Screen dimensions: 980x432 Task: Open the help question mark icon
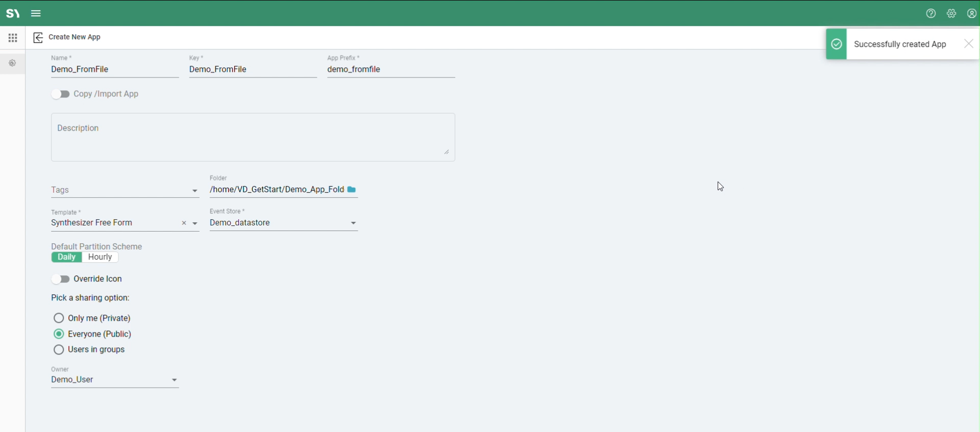coord(931,14)
